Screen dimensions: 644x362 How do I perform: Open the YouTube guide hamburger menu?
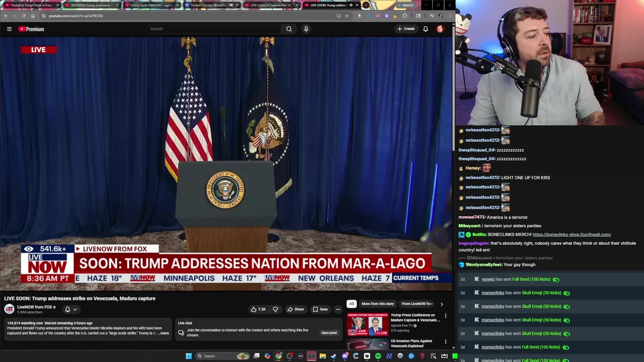9,29
